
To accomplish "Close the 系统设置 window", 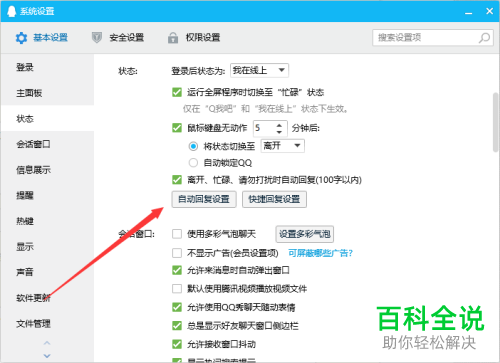I will pyautogui.click(x=489, y=11).
